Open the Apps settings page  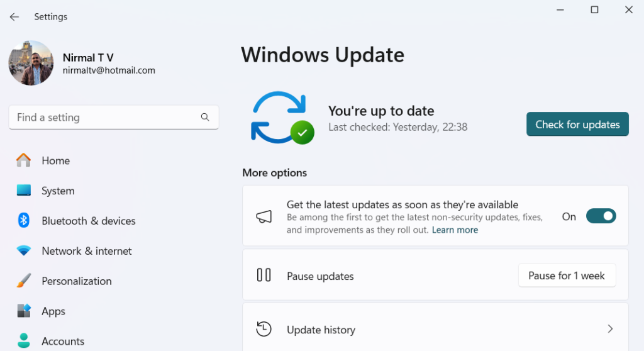[53, 311]
